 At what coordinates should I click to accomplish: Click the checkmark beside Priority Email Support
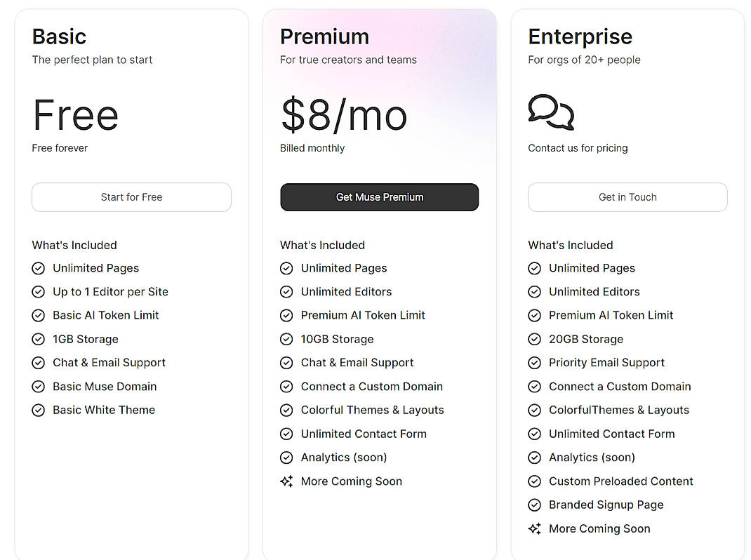point(535,363)
